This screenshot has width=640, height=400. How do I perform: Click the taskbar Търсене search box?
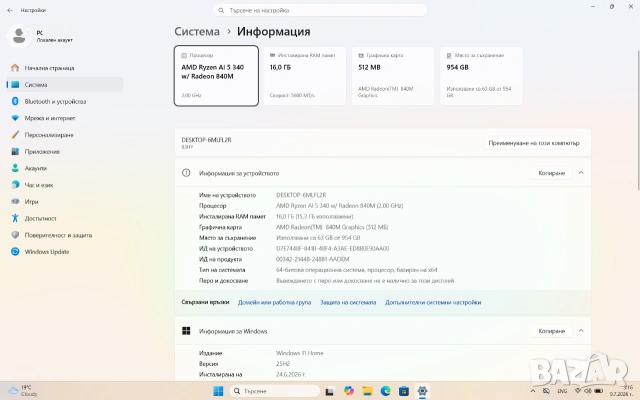coord(274,391)
